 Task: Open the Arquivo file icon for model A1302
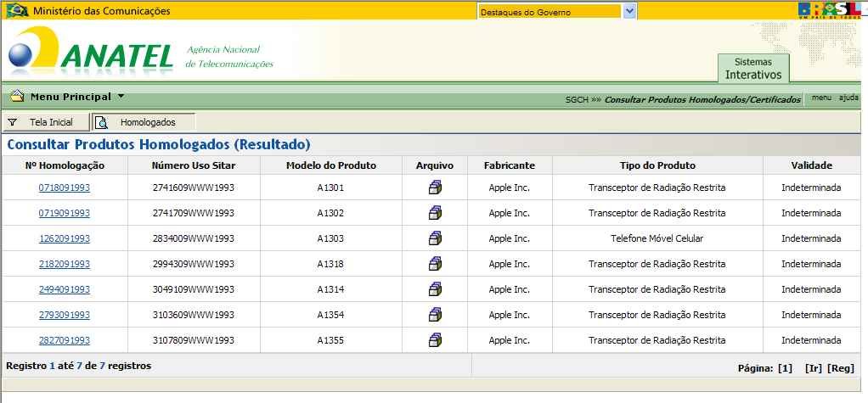(435, 213)
